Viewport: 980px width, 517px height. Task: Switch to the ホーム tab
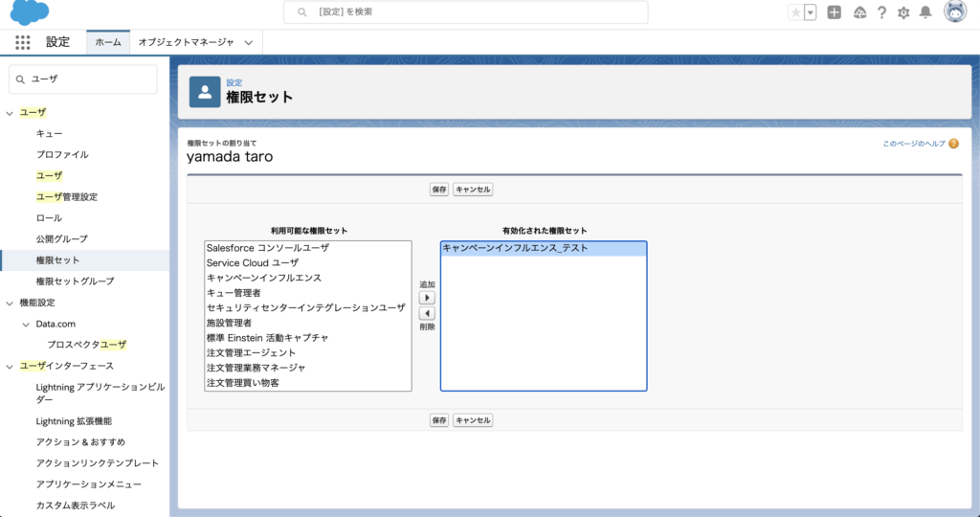click(x=108, y=42)
